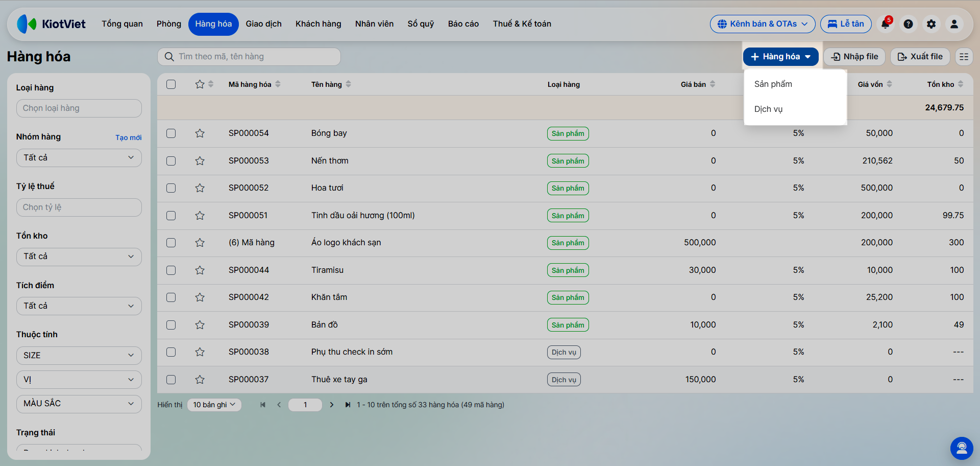Choose Dịch vụ from the dropdown menu
This screenshot has width=980, height=466.
[x=795, y=109]
